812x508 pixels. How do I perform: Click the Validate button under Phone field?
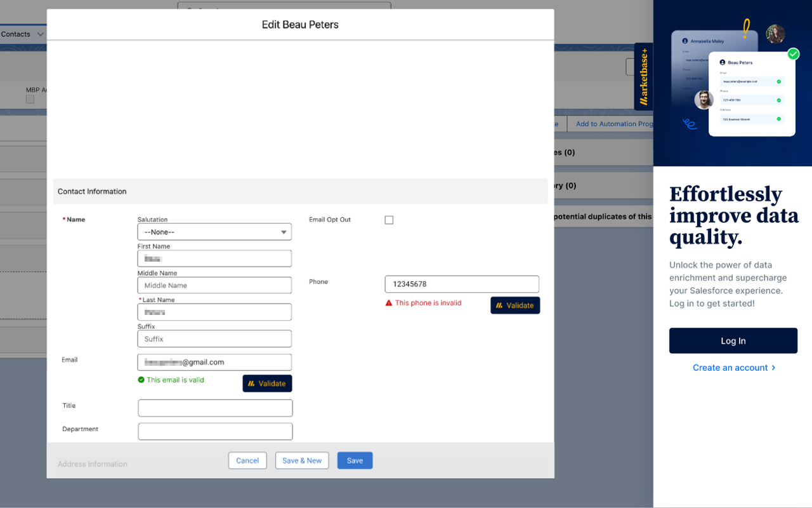[x=514, y=305]
